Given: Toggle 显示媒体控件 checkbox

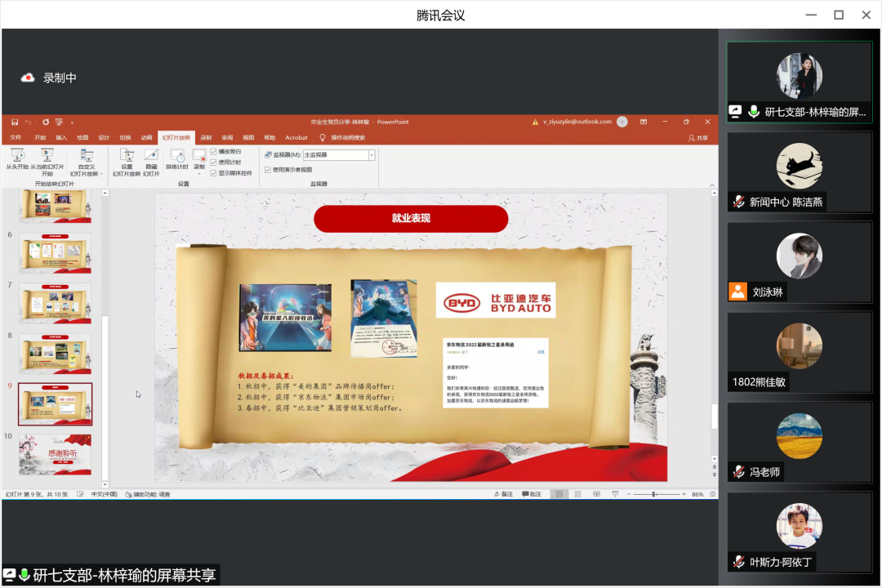Looking at the screenshot, I should 213,173.
